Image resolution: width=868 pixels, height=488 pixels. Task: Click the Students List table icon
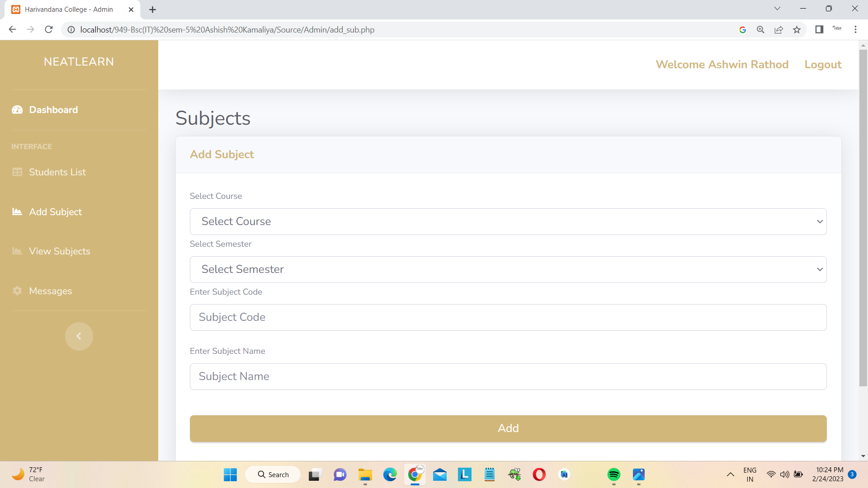coord(17,172)
